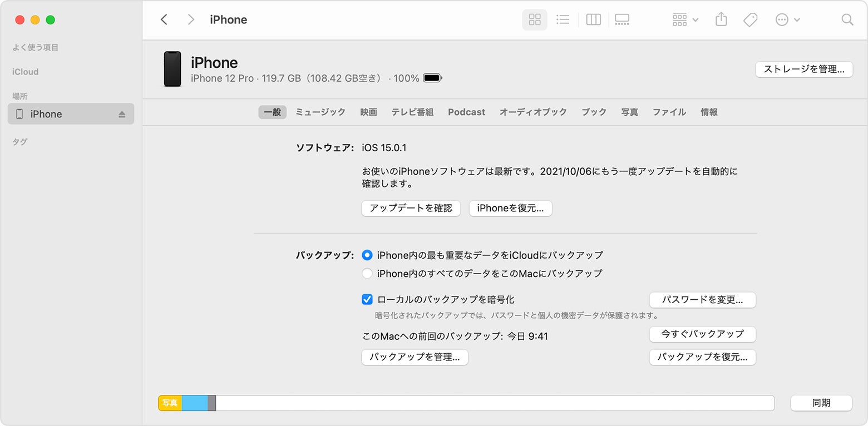Zoom the Finder window with green button

click(50, 20)
